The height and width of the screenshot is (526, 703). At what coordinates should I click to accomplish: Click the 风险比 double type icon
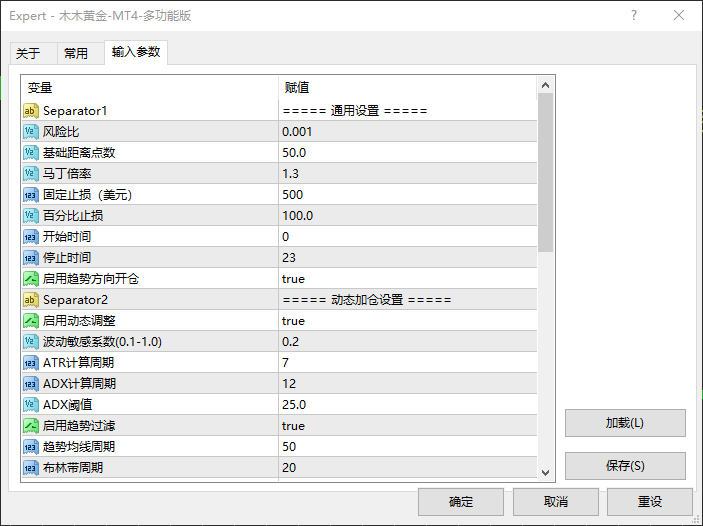[x=31, y=132]
